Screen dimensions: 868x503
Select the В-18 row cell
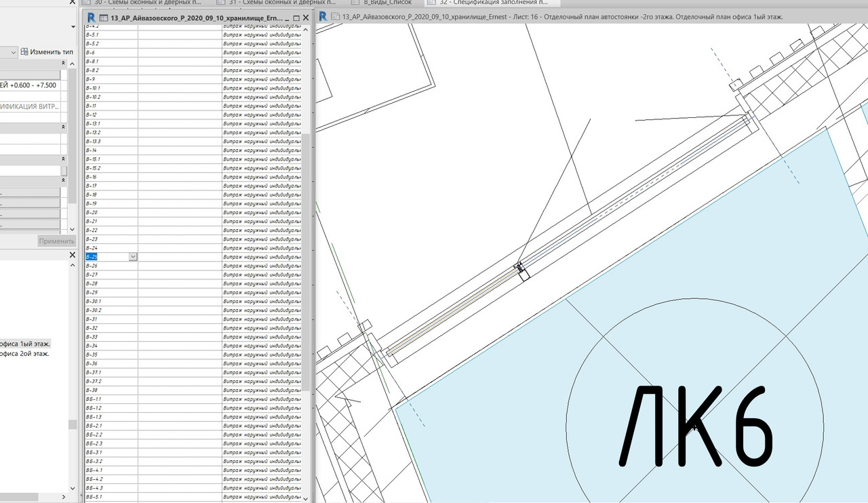(111, 195)
